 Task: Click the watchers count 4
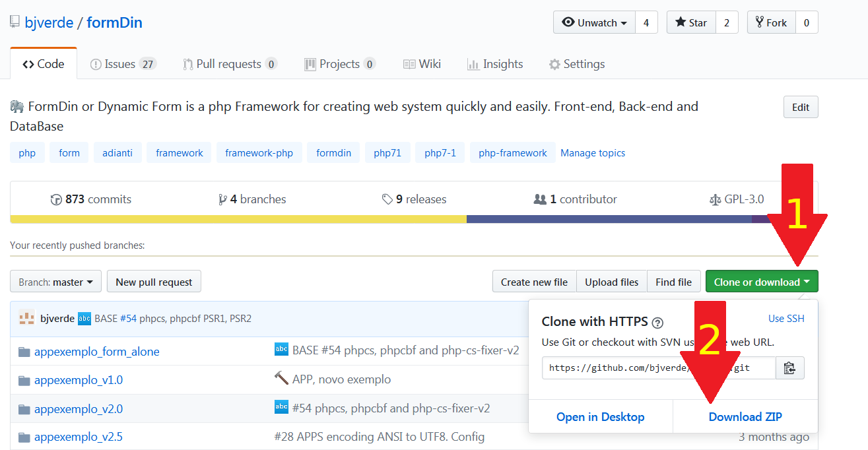click(646, 22)
